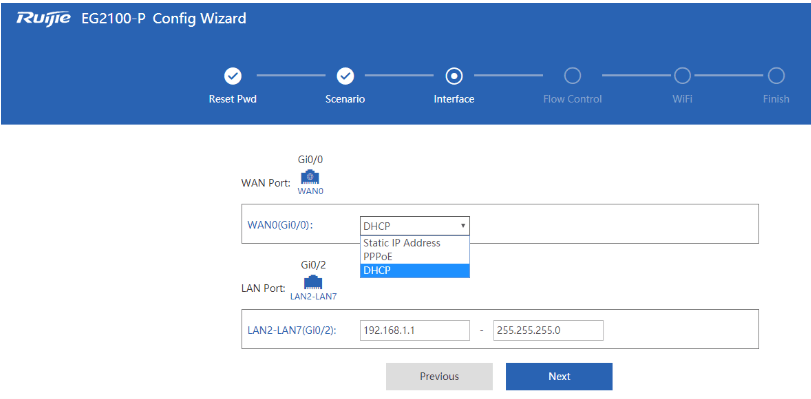The width and height of the screenshot is (811, 399).
Task: Click the LAN2-LAN7 caption under port icon
Action: click(x=313, y=297)
